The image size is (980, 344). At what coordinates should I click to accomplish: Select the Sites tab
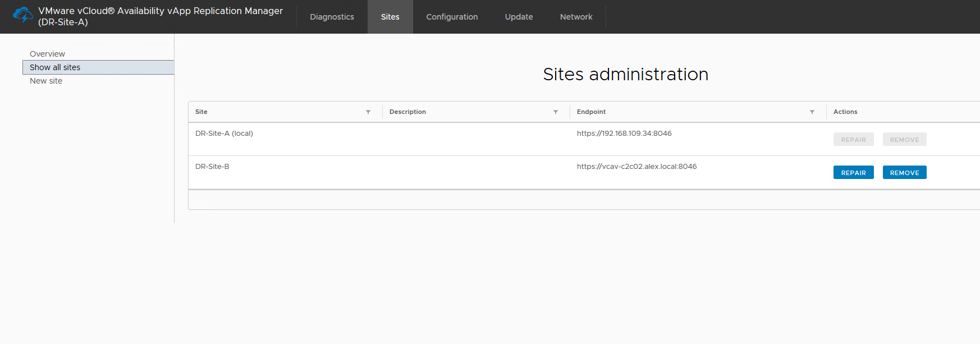(x=390, y=17)
